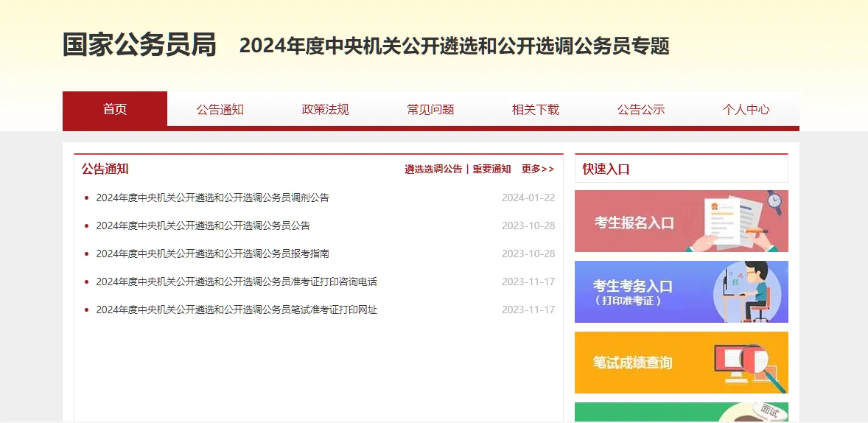Viewport: 868px width, 423px height.
Task: Go to the 公告通知 navigation tab
Action: [220, 109]
